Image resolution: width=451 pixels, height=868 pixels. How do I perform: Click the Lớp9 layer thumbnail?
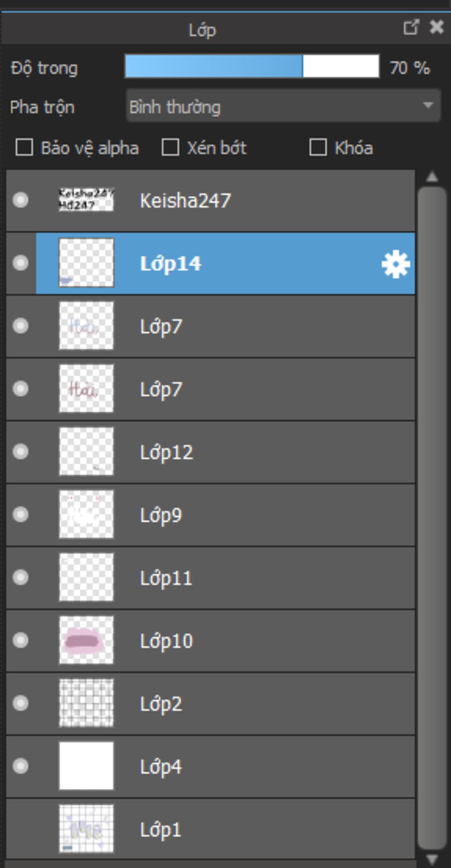[86, 515]
